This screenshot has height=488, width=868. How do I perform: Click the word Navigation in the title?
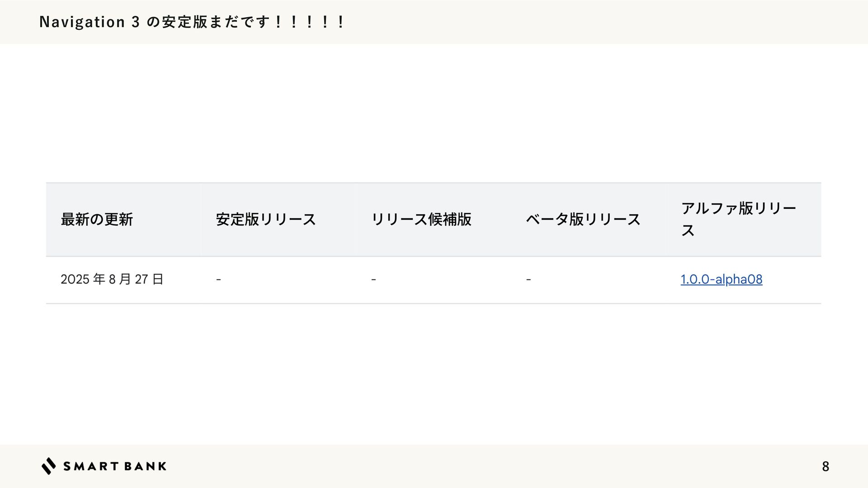tap(82, 22)
